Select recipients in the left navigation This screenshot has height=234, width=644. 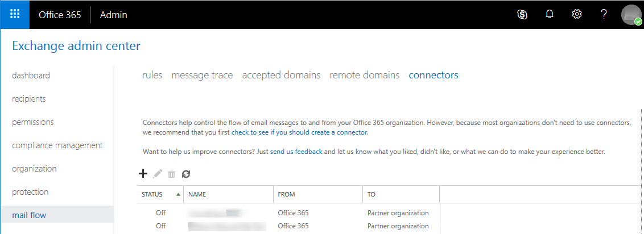pyautogui.click(x=29, y=99)
